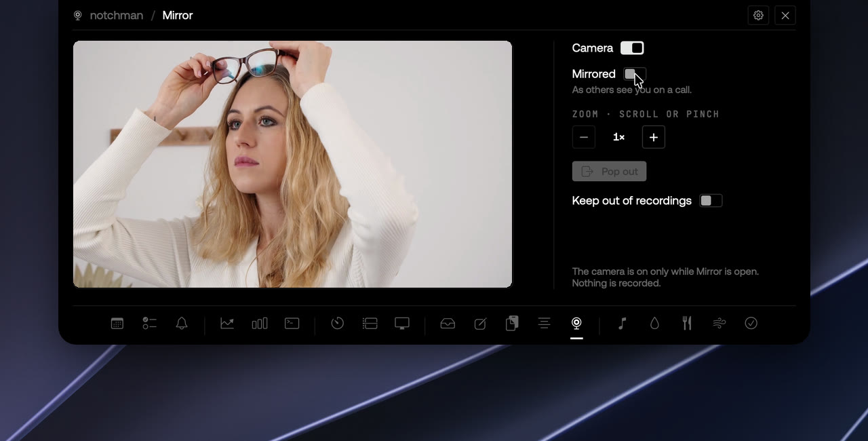Open the calendar module in the bottom bar

click(117, 324)
